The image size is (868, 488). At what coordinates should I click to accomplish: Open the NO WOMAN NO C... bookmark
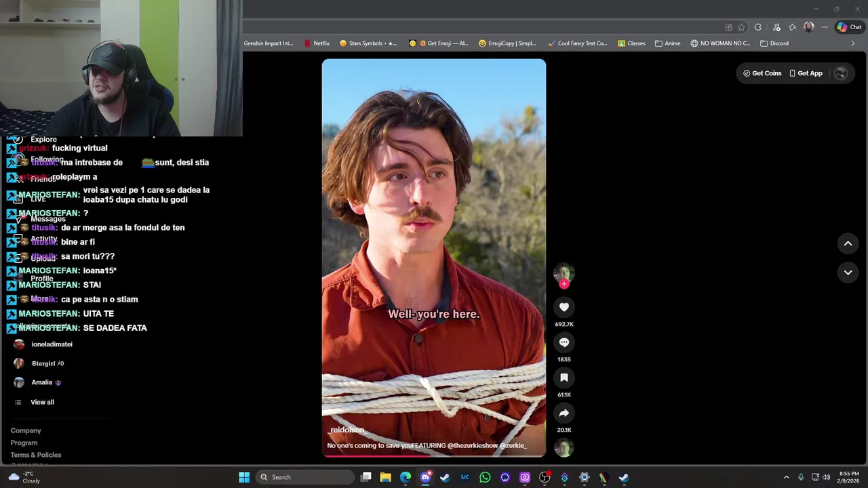point(720,43)
